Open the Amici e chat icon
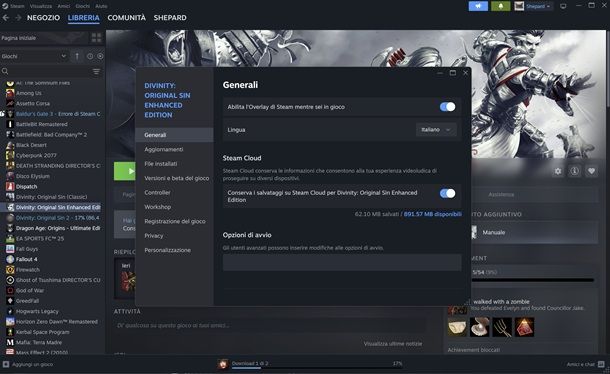This screenshot has width=610, height=374. click(601, 364)
